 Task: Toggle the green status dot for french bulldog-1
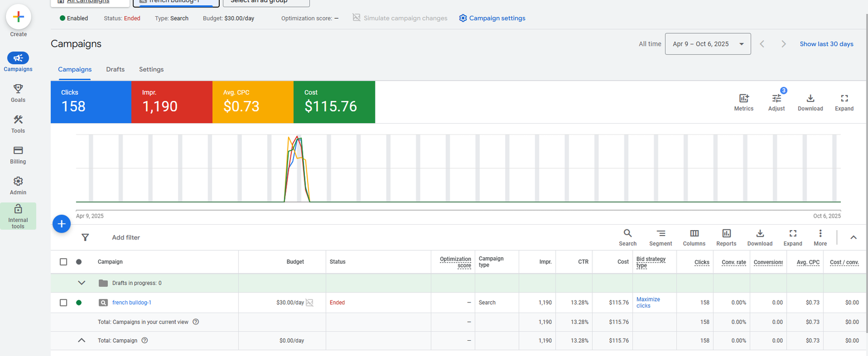[79, 303]
